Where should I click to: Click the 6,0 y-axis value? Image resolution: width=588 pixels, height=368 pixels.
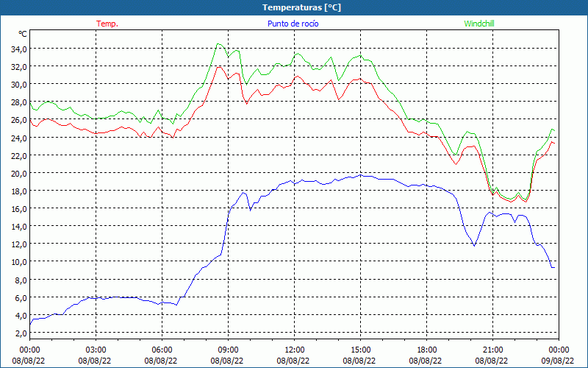21,297
